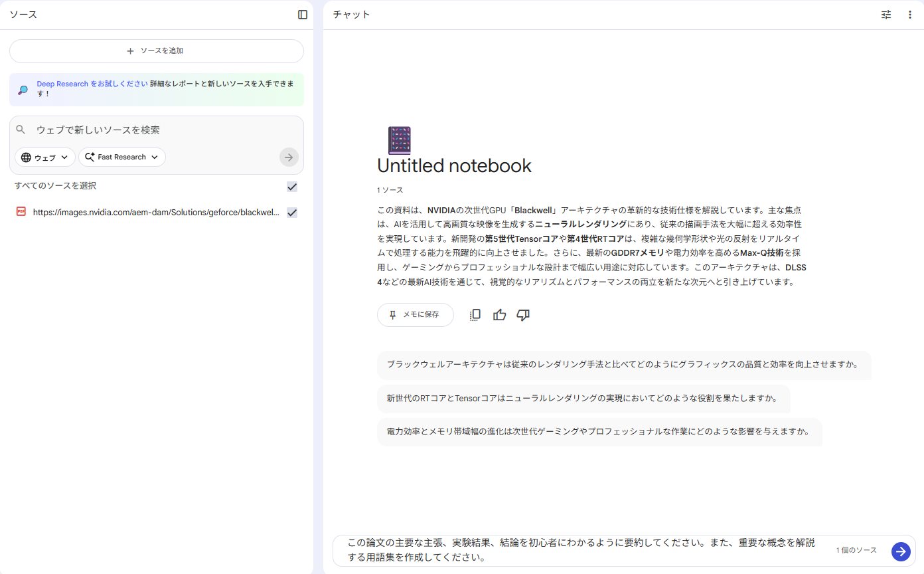Open the images.nvidia.com PDF source

coord(156,213)
